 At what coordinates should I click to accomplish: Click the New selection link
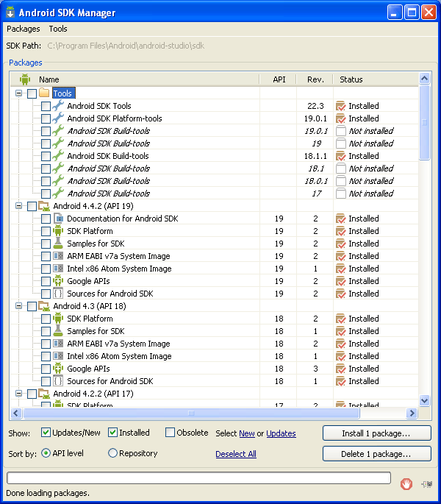click(x=247, y=433)
